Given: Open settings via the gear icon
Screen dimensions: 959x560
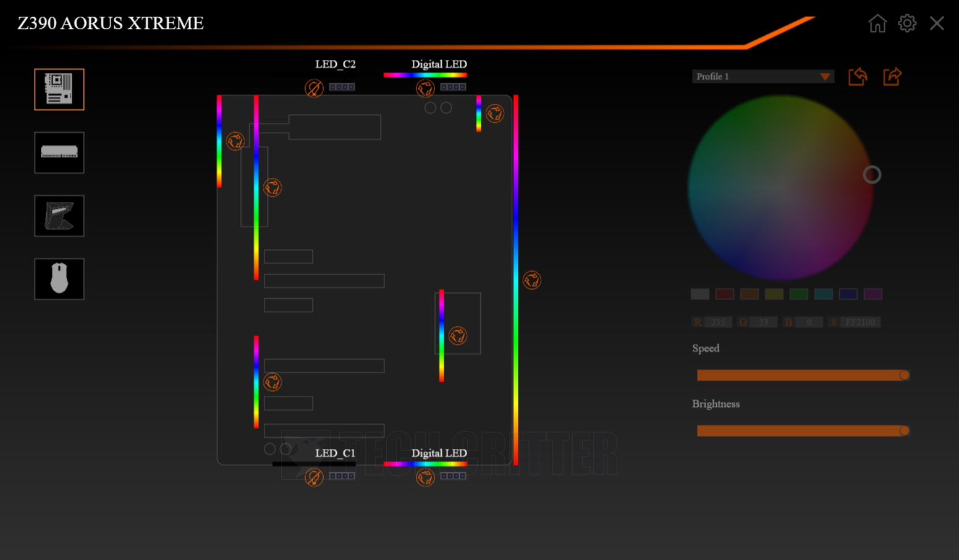Looking at the screenshot, I should 907,23.
